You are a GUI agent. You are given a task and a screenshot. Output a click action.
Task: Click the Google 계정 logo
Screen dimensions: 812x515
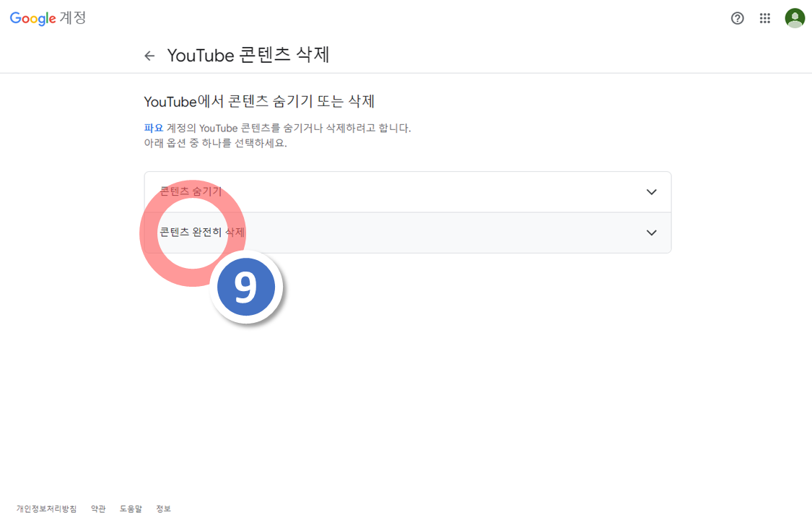(x=48, y=18)
